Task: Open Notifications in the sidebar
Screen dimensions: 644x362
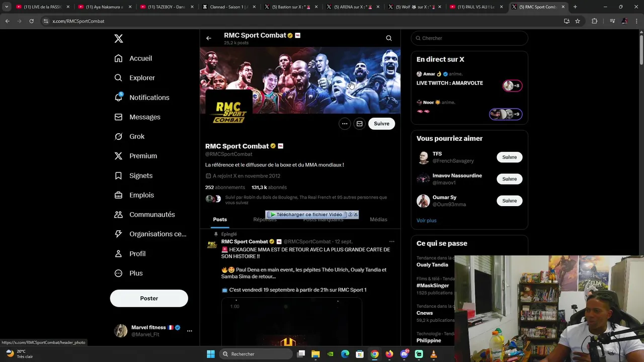Action: point(142,98)
